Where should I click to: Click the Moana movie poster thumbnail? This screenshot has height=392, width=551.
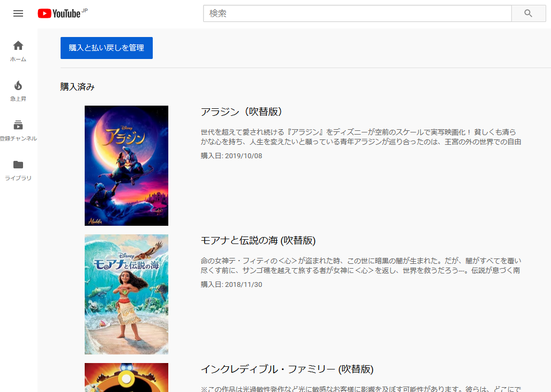126,294
